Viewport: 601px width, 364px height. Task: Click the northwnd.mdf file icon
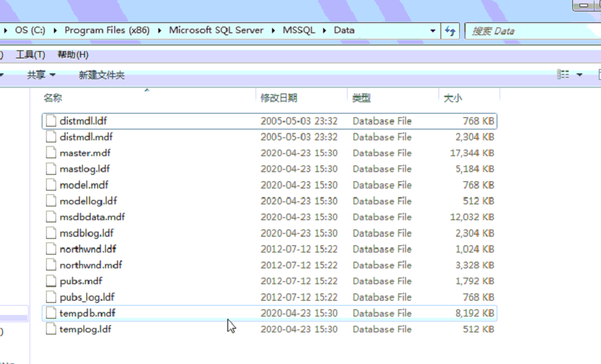[x=51, y=265]
